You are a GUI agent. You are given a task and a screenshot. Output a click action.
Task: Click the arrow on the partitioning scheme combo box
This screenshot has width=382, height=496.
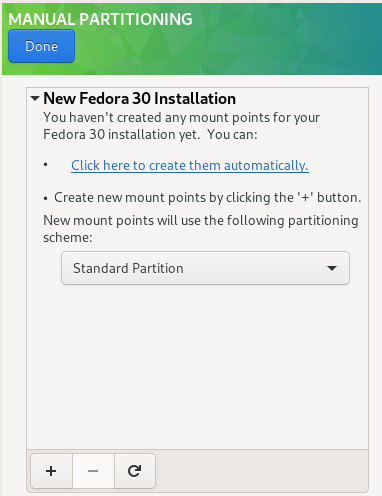point(332,268)
